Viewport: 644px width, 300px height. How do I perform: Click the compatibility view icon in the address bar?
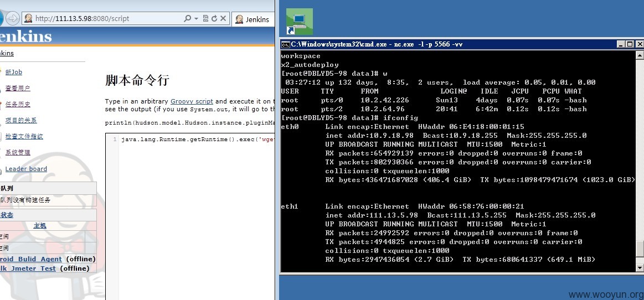(x=205, y=18)
